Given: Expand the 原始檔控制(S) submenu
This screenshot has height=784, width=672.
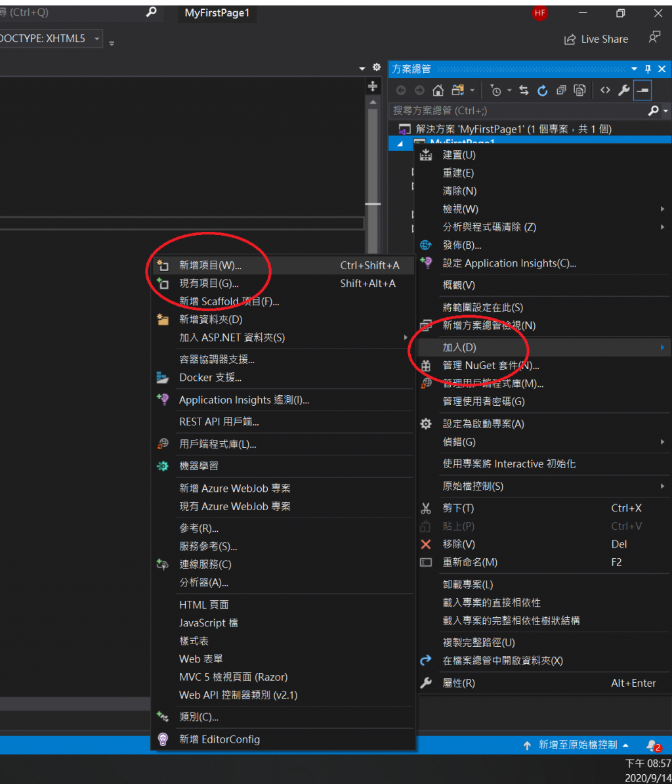Looking at the screenshot, I should click(x=543, y=486).
